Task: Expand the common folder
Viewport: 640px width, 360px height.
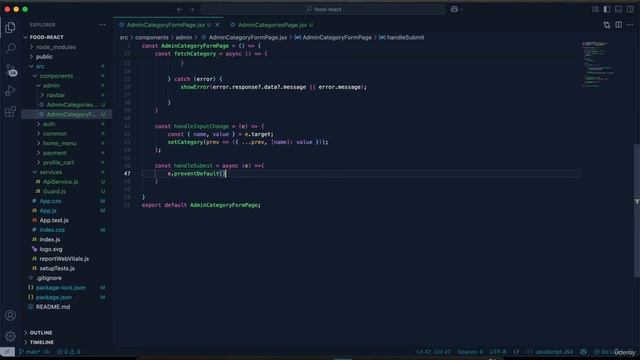Action: (x=55, y=133)
